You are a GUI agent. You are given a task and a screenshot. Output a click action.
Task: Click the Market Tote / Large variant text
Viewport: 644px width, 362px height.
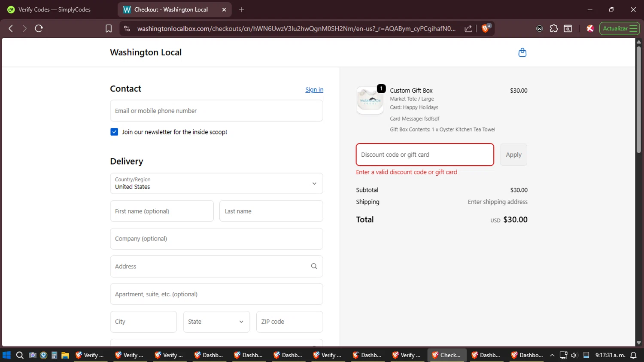tap(412, 99)
